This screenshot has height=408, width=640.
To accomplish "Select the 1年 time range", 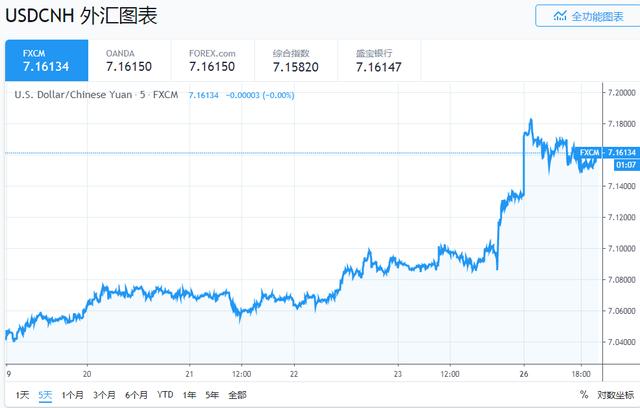I will pos(190,395).
